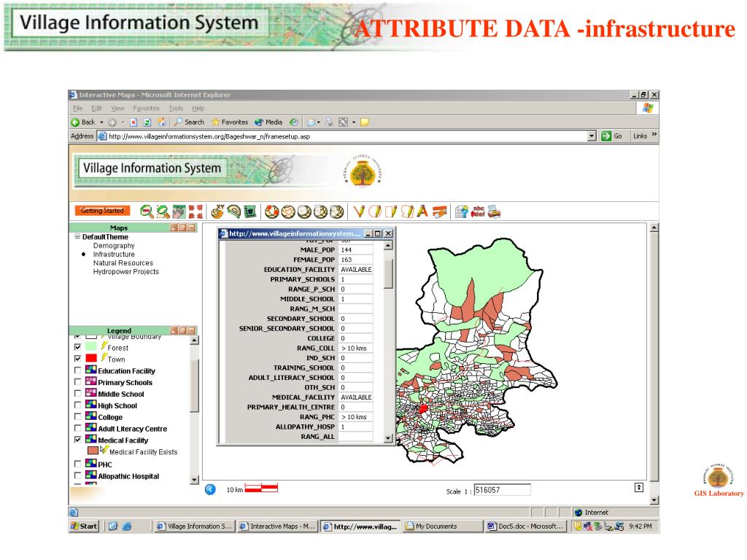Uncheck the Town layer checkbox
Screen dimensions: 747x560
coord(77,359)
